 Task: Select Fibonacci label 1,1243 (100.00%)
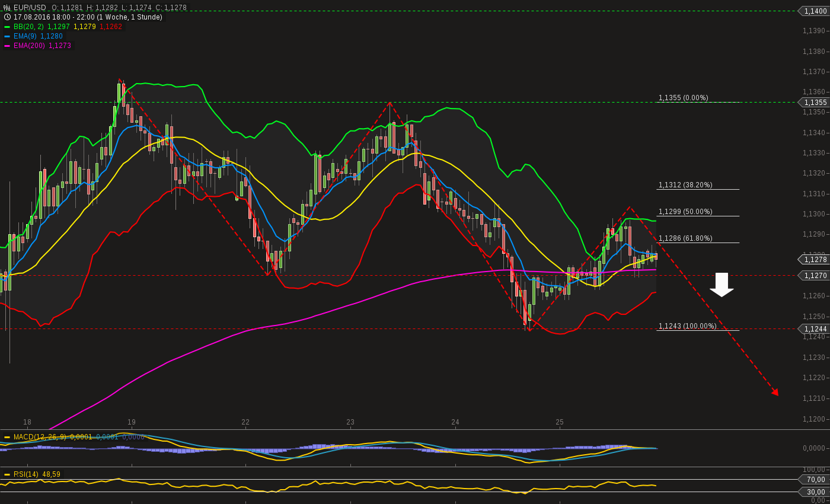coord(687,326)
